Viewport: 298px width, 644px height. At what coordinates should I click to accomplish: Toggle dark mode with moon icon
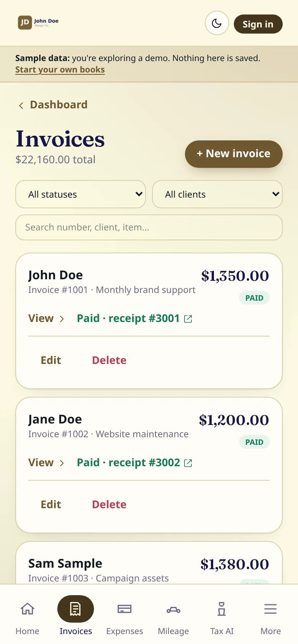[217, 23]
